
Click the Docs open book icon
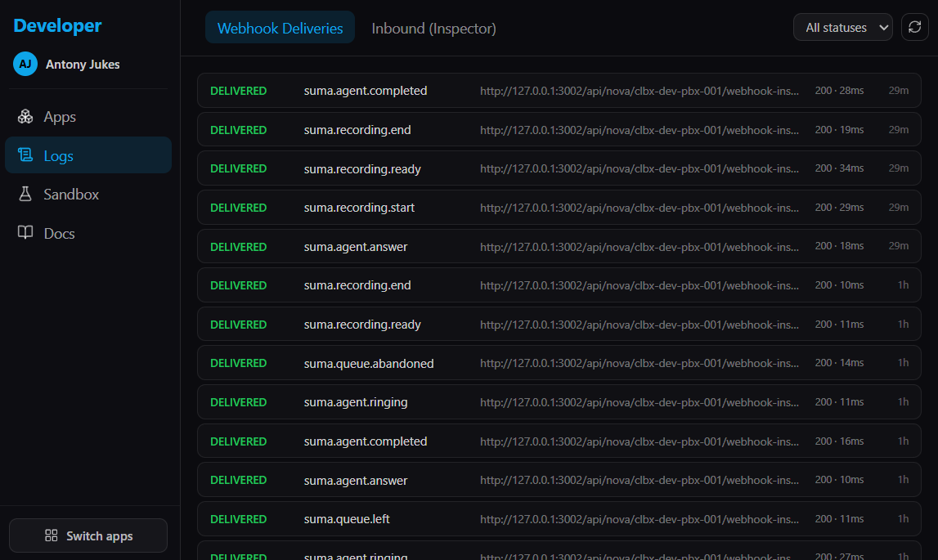(x=25, y=233)
